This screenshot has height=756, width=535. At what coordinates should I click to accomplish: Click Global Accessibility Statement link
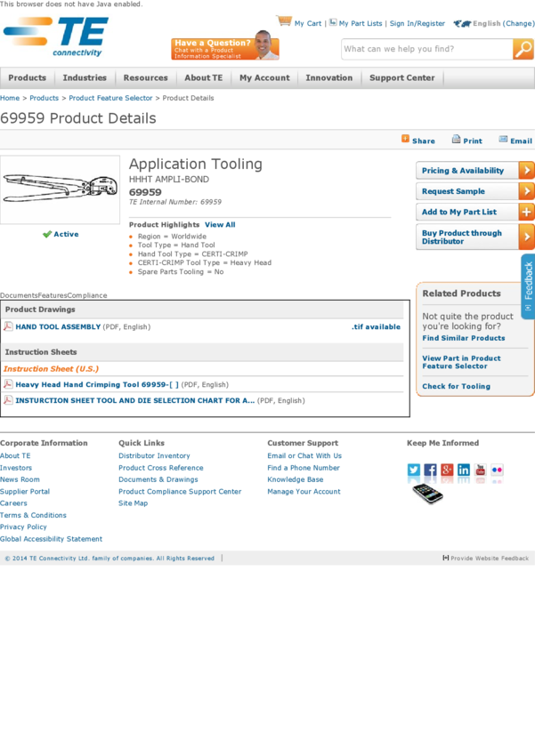pos(51,539)
